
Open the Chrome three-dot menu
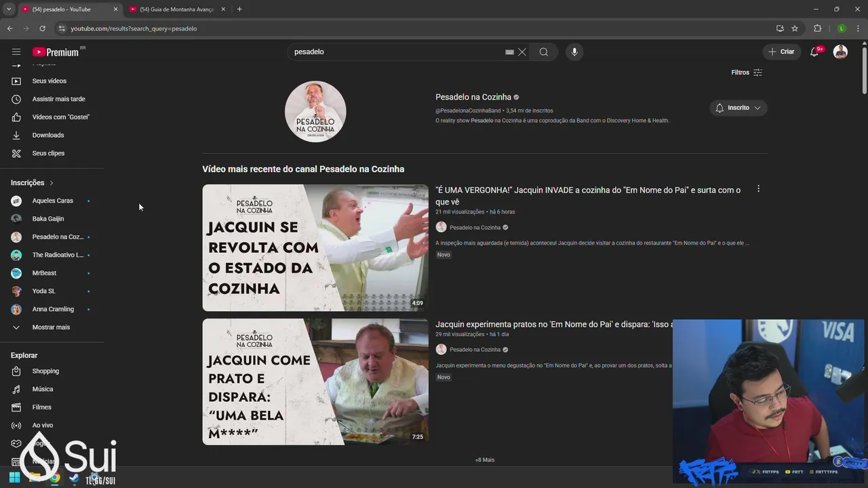858,28
